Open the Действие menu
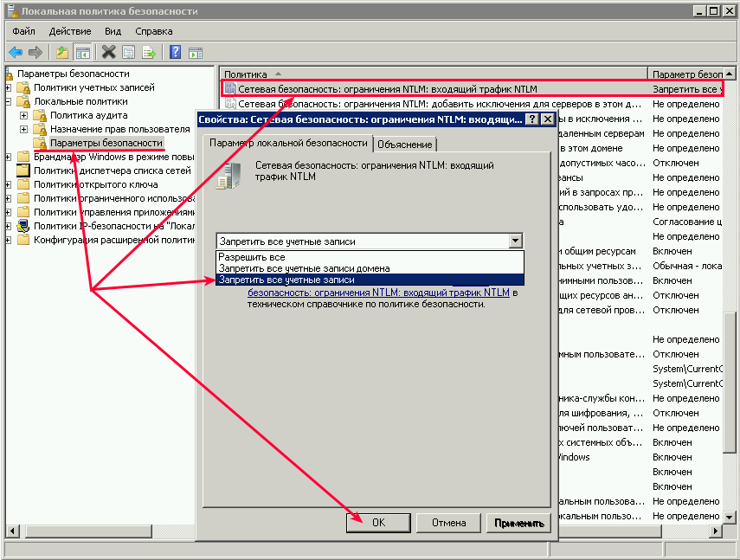The height and width of the screenshot is (560, 740). pyautogui.click(x=70, y=31)
